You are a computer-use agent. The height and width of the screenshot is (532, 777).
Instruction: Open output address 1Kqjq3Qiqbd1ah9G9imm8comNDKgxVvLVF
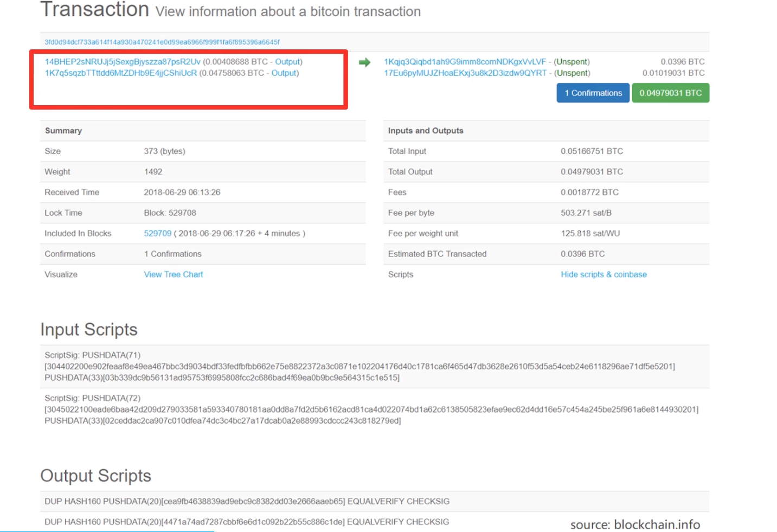pyautogui.click(x=465, y=62)
